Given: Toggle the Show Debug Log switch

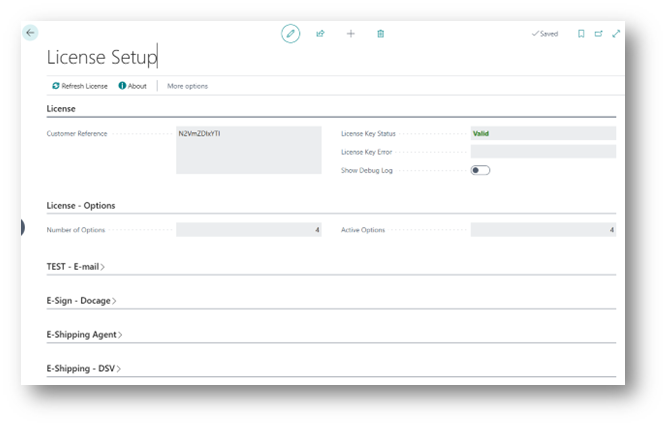Looking at the screenshot, I should coord(481,170).
